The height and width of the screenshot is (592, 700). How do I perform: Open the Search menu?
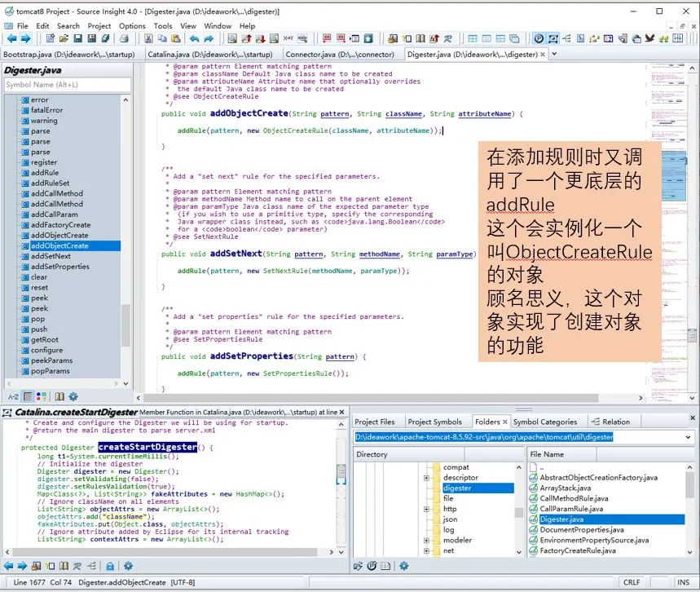68,26
